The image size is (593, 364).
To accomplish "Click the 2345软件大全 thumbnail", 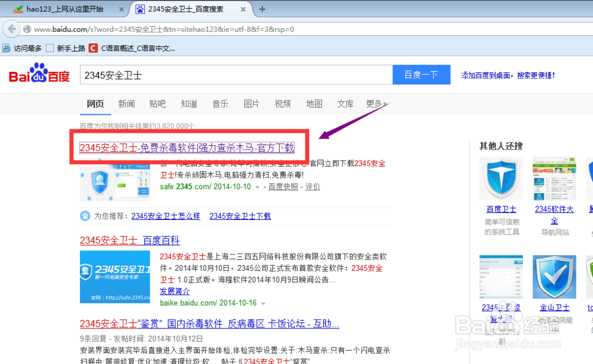I will point(554,178).
